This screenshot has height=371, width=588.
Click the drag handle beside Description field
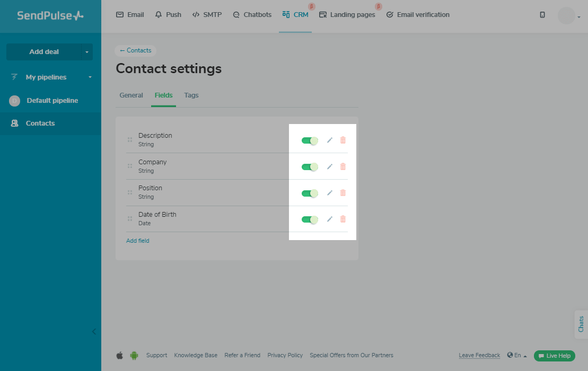point(130,140)
